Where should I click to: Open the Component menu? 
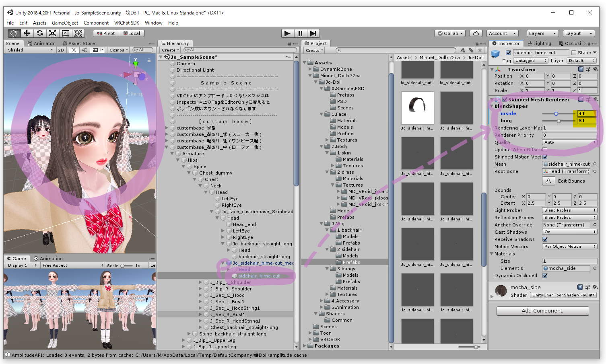(x=96, y=23)
